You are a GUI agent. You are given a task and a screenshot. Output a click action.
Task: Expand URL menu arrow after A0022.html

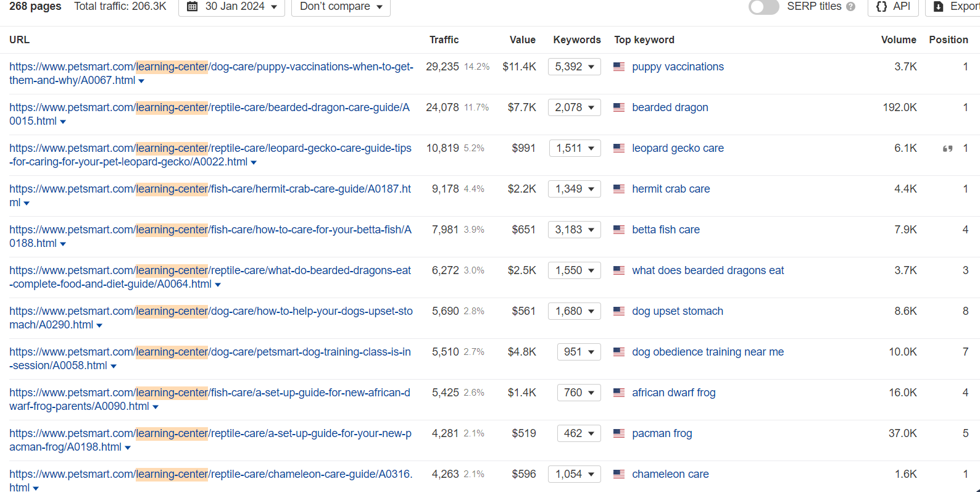tap(254, 163)
